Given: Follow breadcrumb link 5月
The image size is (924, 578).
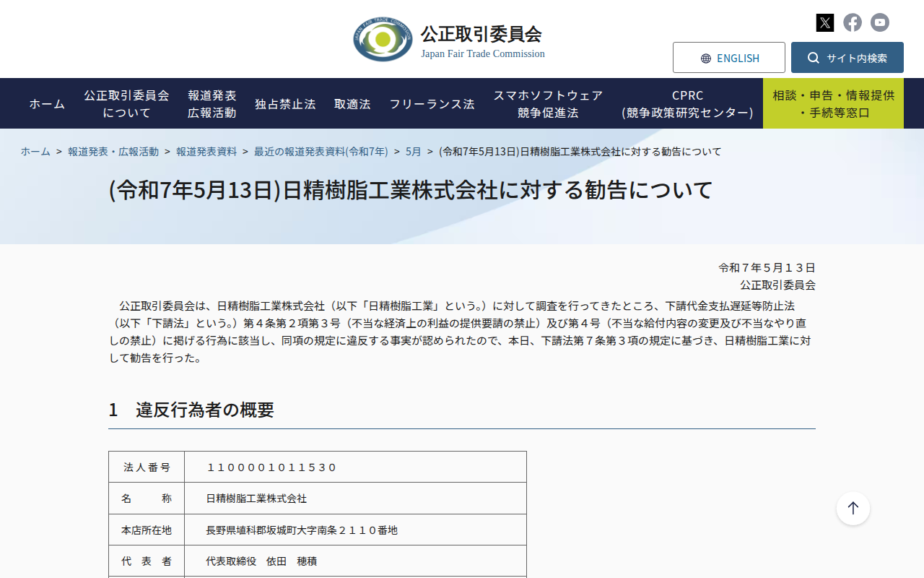Looking at the screenshot, I should [x=414, y=152].
